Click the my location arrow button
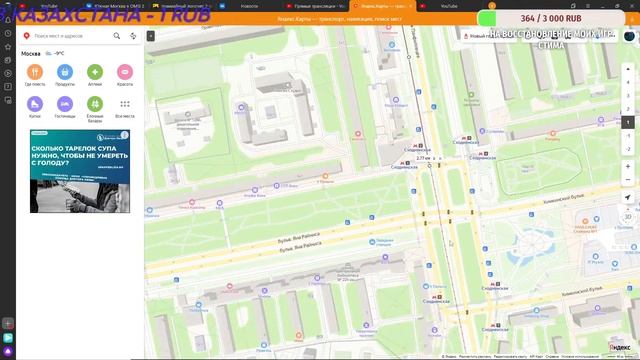Screen dimensions: 640x360 tap(628, 198)
